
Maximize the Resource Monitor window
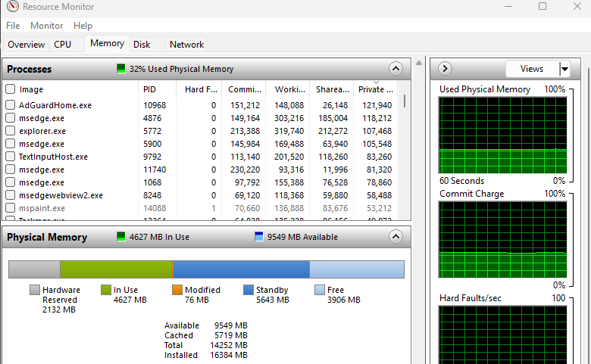point(543,6)
